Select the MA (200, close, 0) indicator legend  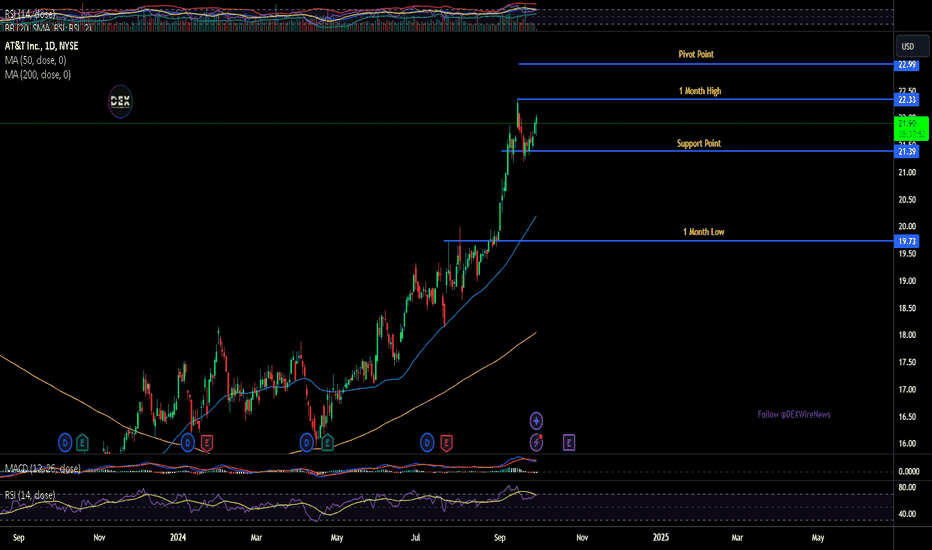[x=37, y=74]
